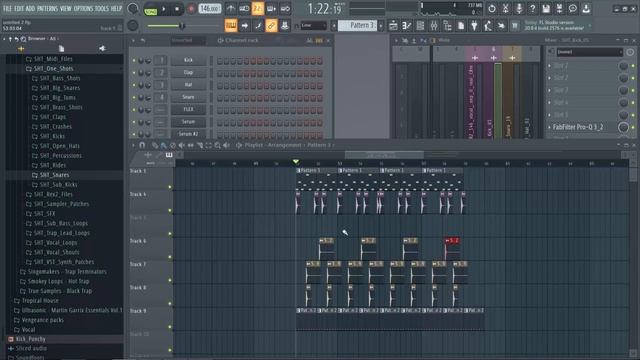
Task: Open FabFilter Pro-Q 3_2 slot arrow menu
Action: (x=549, y=127)
